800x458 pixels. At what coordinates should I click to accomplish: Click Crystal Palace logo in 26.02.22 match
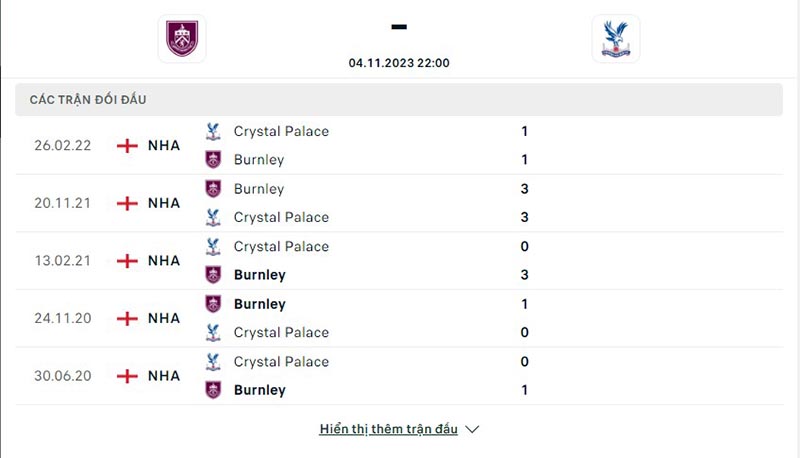(x=212, y=131)
